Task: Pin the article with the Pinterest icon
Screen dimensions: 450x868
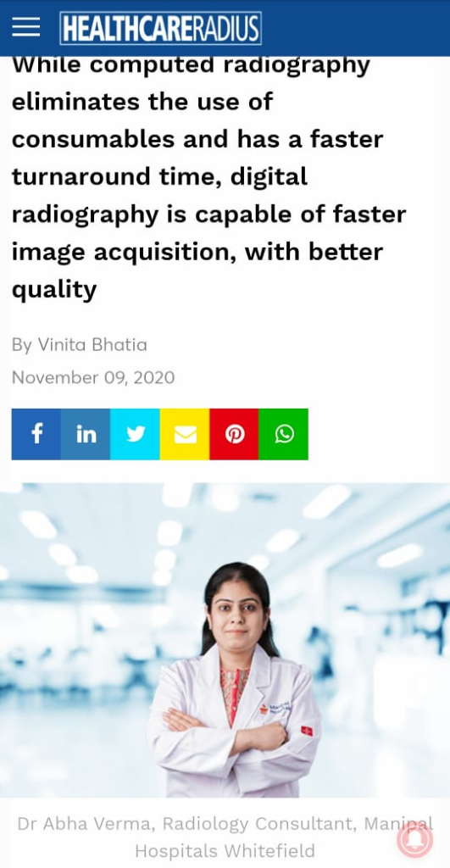Action: [234, 434]
